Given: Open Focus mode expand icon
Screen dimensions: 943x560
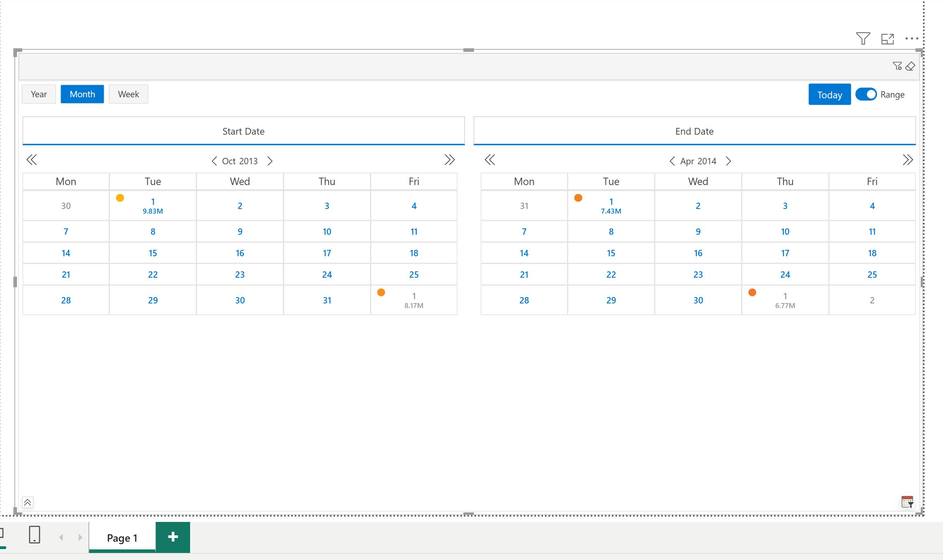Looking at the screenshot, I should pyautogui.click(x=888, y=38).
